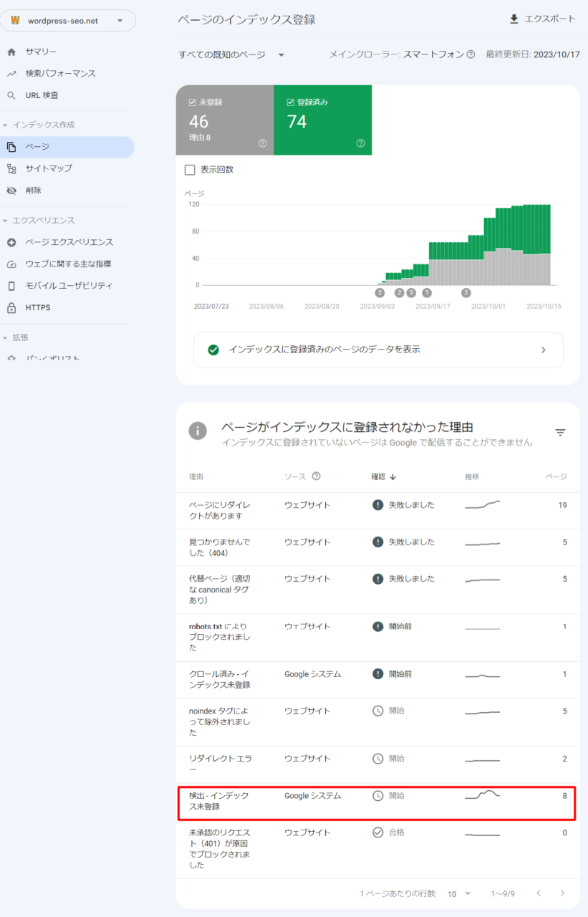
Task: Click the green checkmark icon in data link
Action: [213, 350]
